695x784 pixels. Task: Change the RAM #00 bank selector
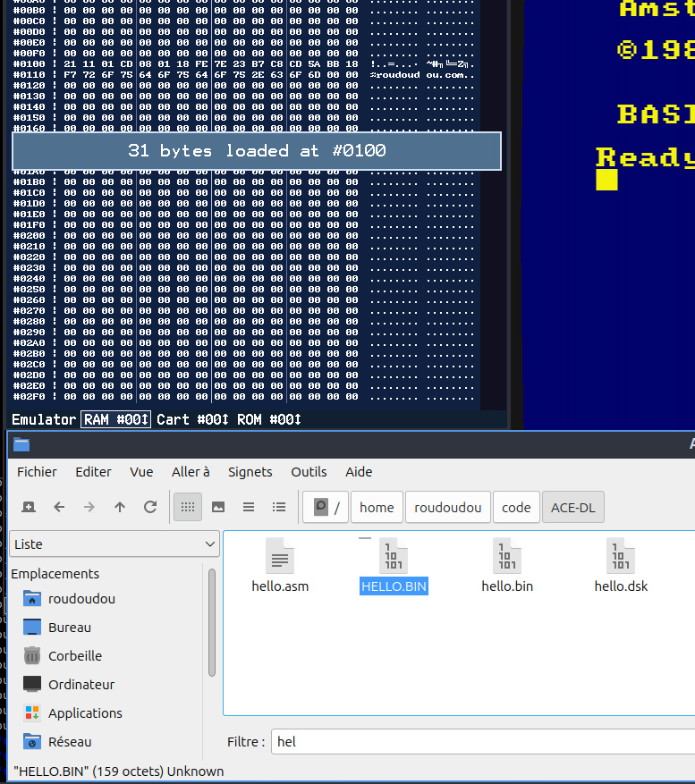pos(115,419)
